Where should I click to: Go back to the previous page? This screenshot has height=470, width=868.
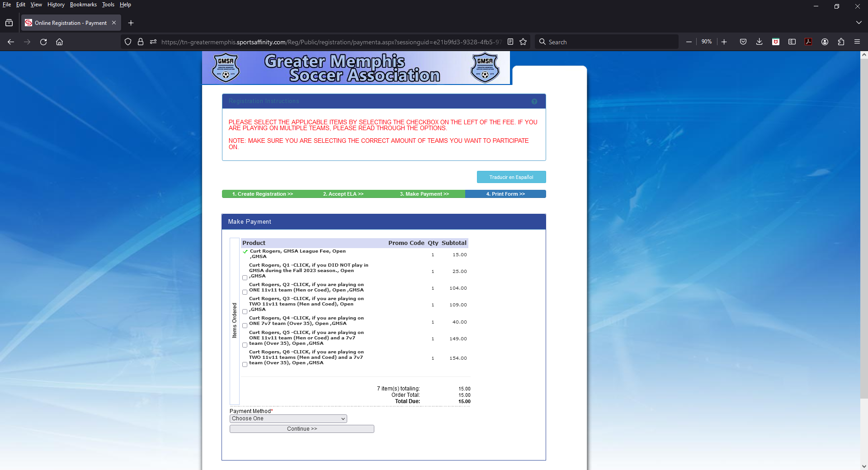pyautogui.click(x=11, y=42)
